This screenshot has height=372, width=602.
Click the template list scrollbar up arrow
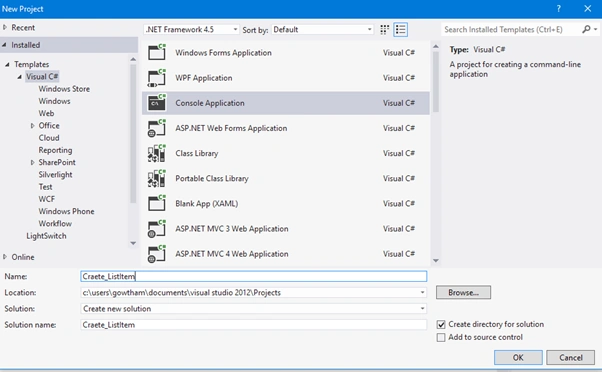pyautogui.click(x=436, y=46)
